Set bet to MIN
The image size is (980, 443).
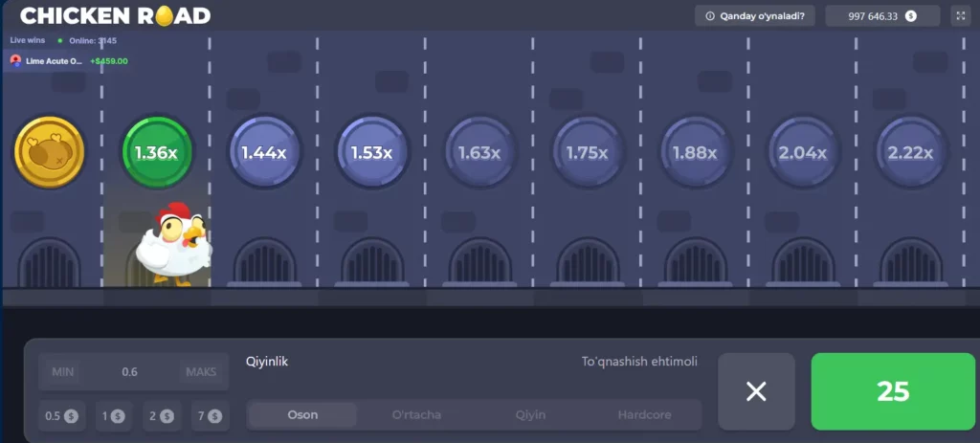click(x=63, y=372)
